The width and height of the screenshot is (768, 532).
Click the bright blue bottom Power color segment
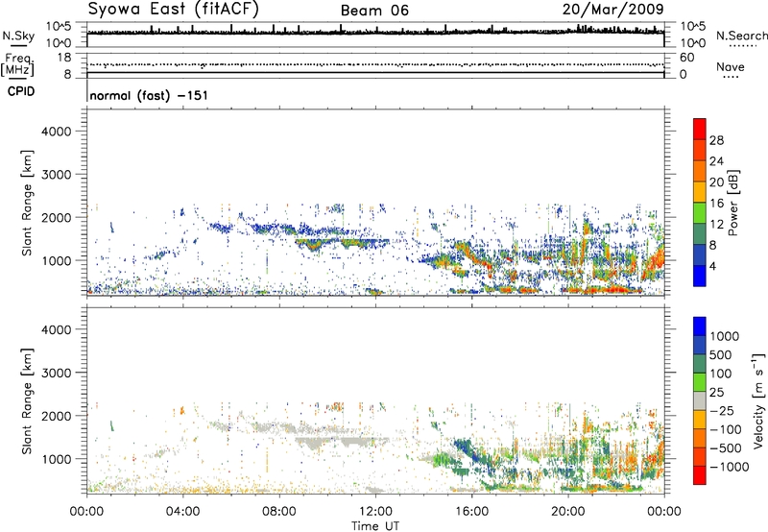tap(700, 276)
